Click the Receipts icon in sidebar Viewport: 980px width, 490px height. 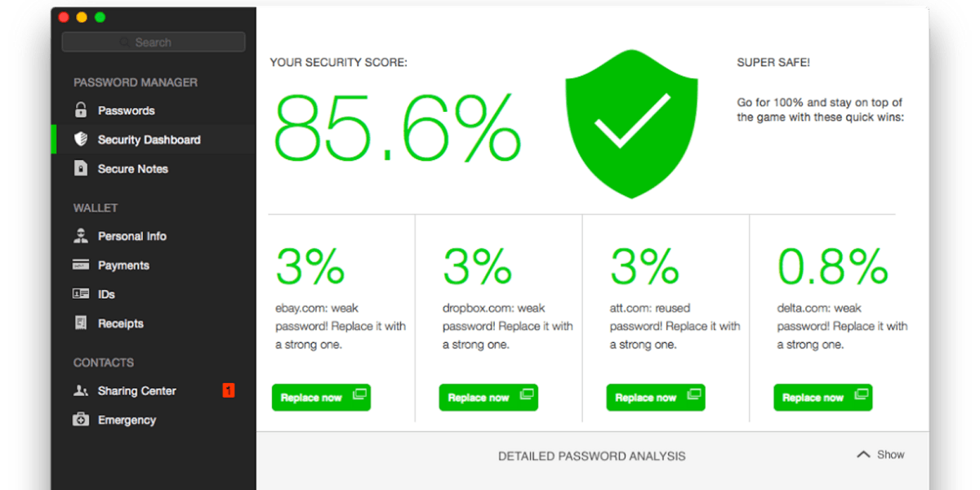(x=81, y=323)
